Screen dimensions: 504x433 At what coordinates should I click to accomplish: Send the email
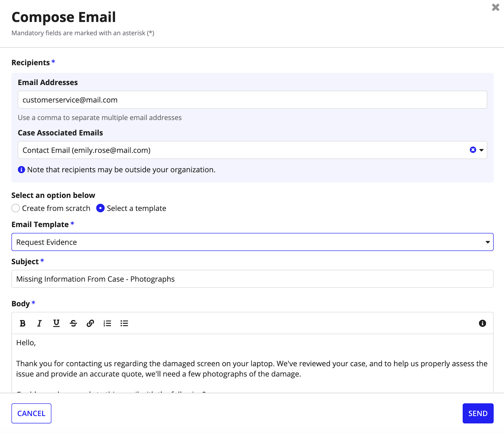[x=478, y=413]
